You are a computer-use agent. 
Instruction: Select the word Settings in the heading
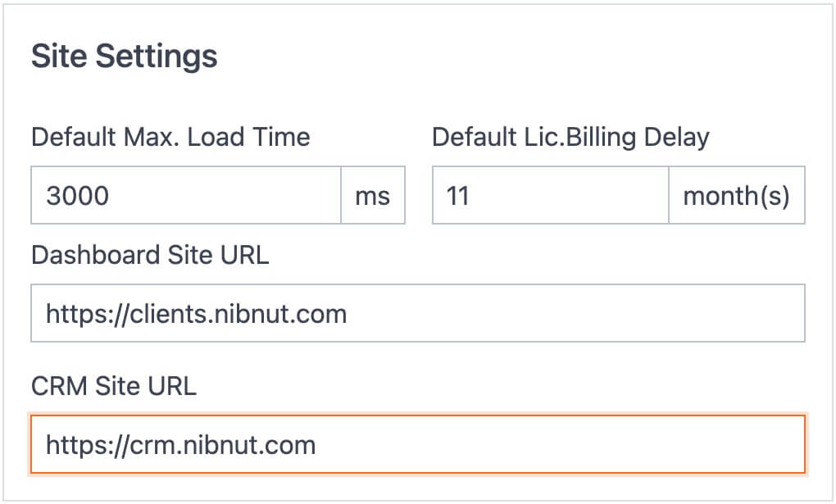[x=157, y=57]
